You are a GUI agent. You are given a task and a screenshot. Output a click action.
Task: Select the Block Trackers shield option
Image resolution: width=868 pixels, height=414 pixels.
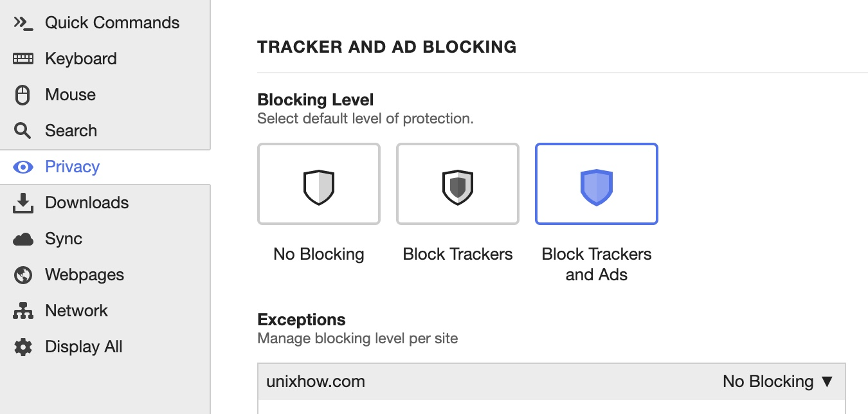click(458, 184)
